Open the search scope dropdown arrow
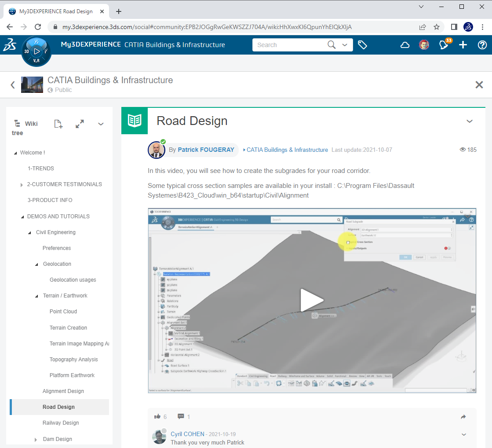The image size is (492, 448). (345, 44)
